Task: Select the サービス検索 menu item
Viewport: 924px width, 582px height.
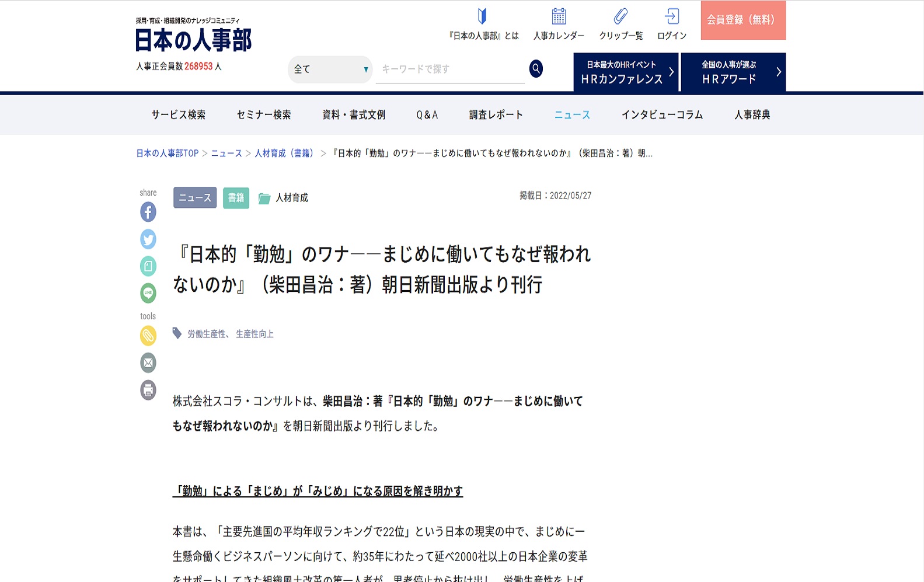Action: click(179, 115)
